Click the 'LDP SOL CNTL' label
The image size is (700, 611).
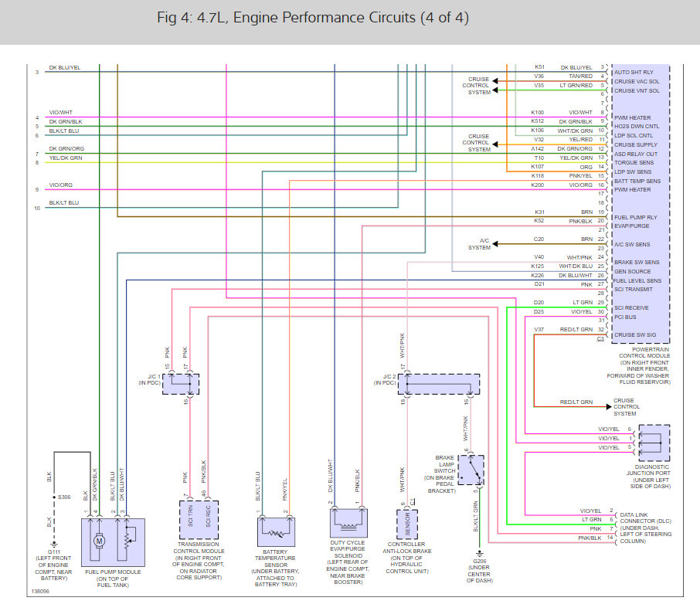click(634, 136)
